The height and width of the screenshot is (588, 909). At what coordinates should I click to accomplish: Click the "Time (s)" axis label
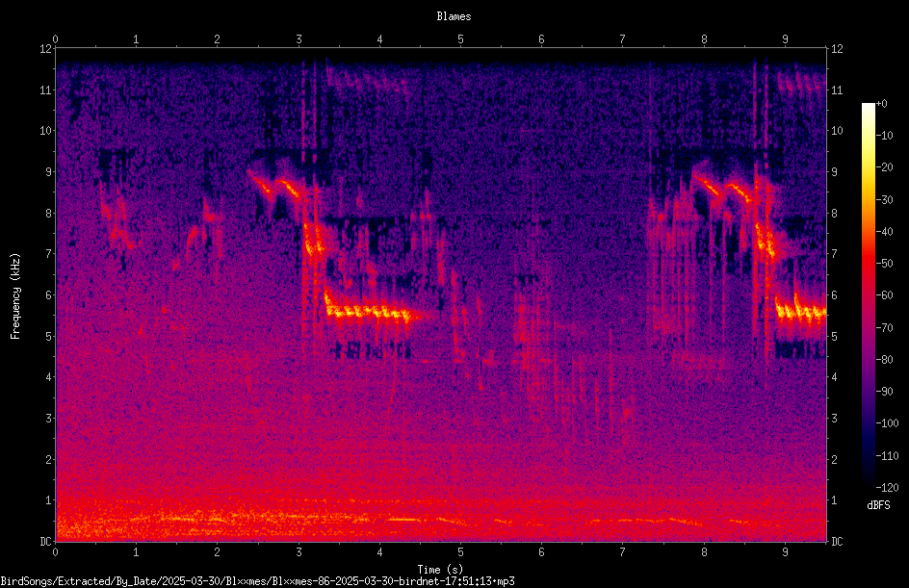(x=440, y=570)
